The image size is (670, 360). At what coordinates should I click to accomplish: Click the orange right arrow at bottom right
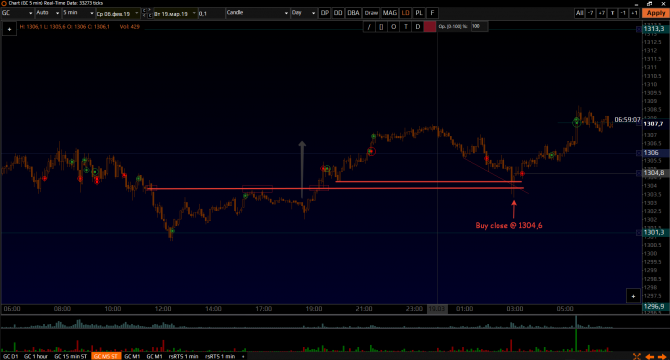point(662,357)
